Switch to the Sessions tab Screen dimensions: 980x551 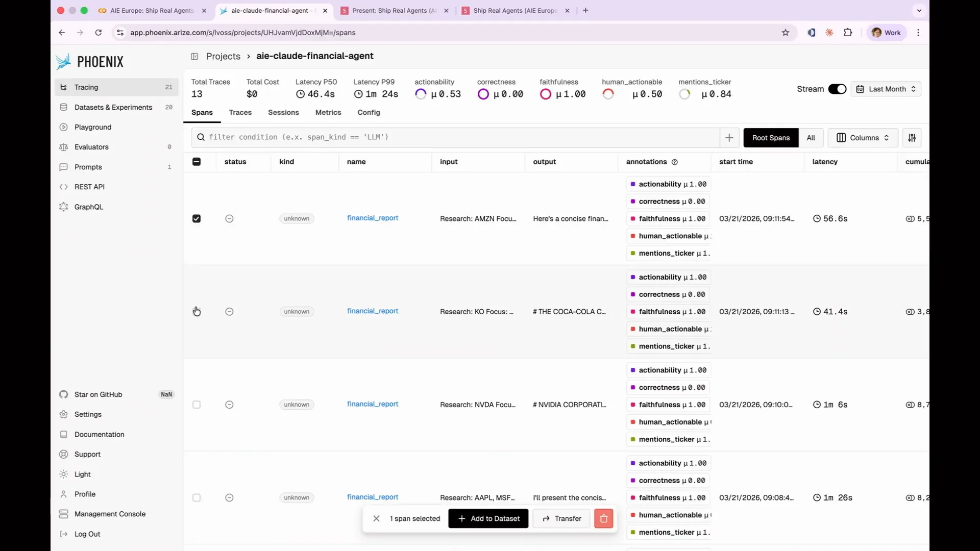(283, 113)
